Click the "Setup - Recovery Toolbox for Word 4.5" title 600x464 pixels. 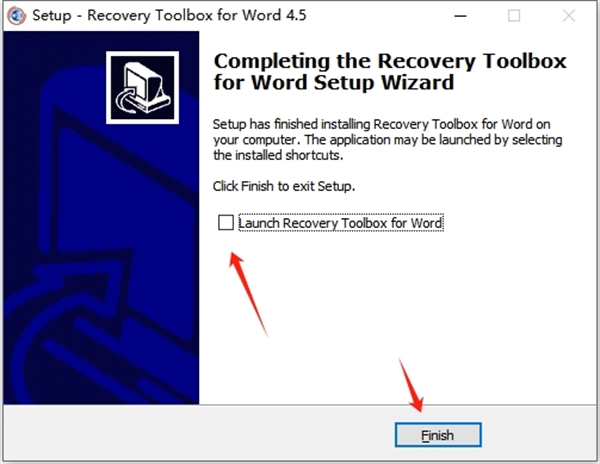(x=170, y=16)
